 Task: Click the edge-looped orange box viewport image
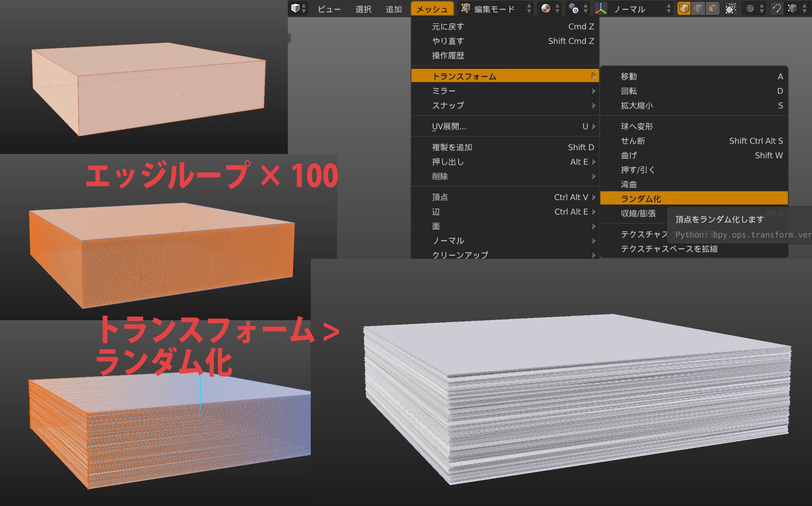[169, 237]
